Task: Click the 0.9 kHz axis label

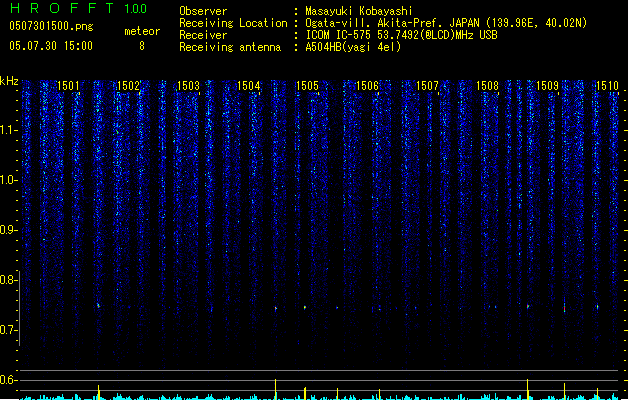Action: coord(9,230)
